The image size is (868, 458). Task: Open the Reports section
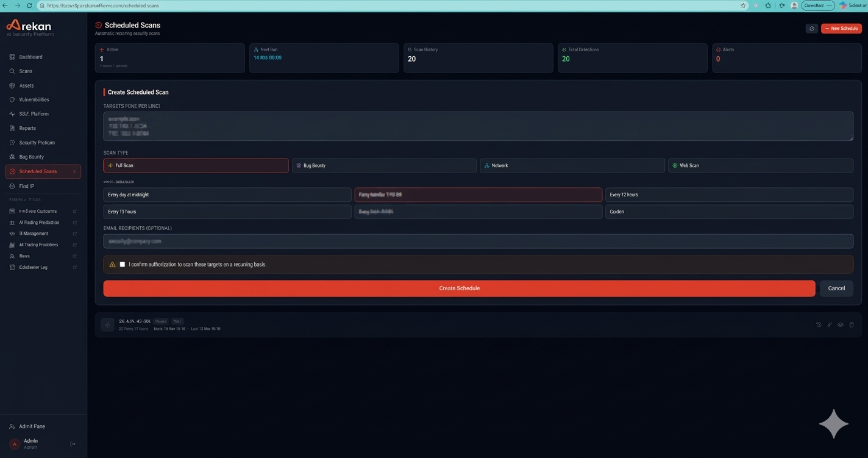27,128
